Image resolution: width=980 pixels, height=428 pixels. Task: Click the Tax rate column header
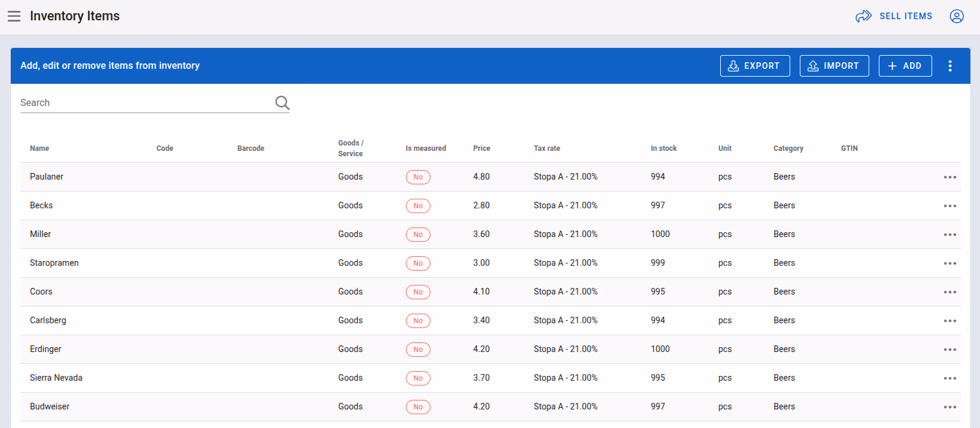coord(547,148)
